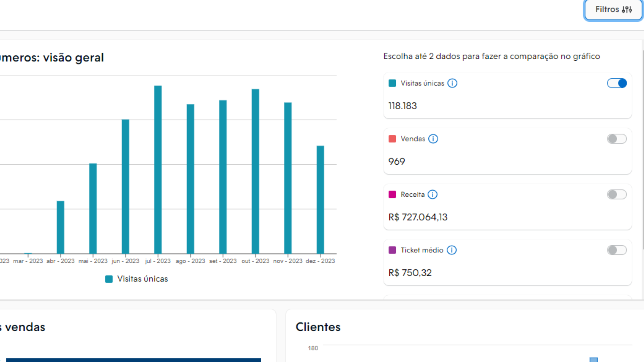Click the mar - 2023 axis label
The height and width of the screenshot is (362, 644).
tap(28, 261)
